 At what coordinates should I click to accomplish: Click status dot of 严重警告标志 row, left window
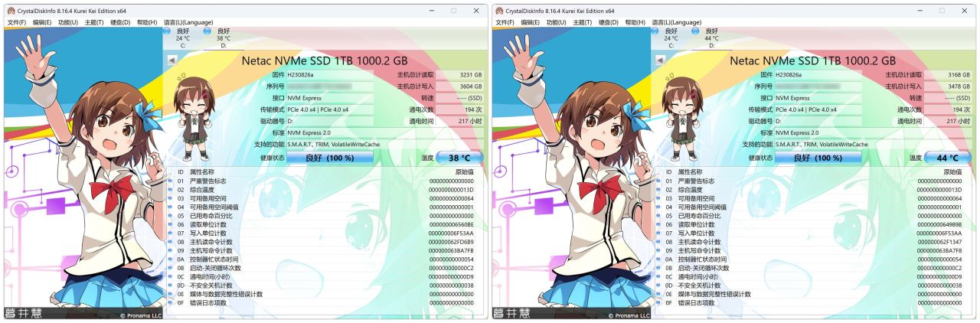[170, 181]
